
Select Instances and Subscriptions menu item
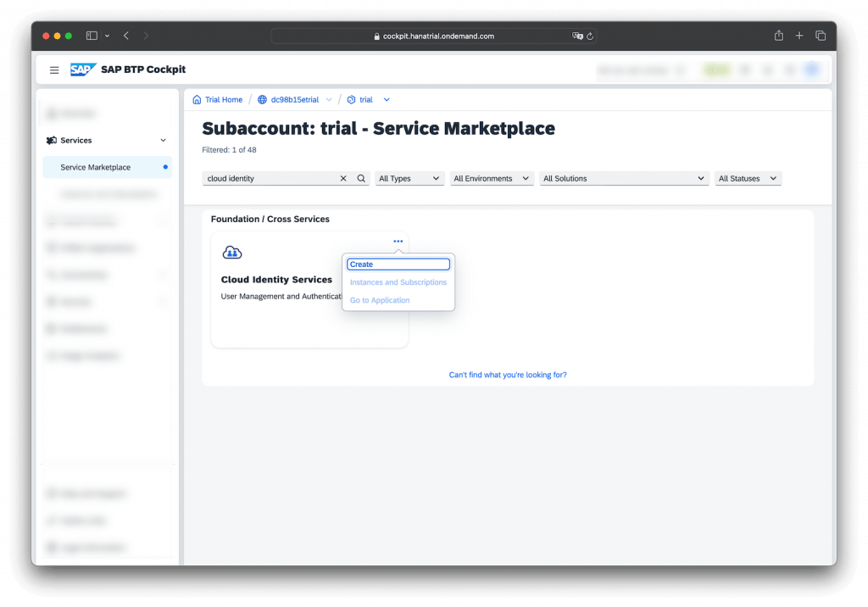pyautogui.click(x=398, y=282)
